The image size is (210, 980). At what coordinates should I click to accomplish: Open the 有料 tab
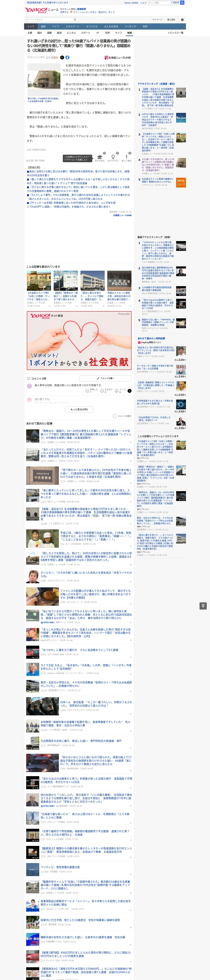pos(145,27)
